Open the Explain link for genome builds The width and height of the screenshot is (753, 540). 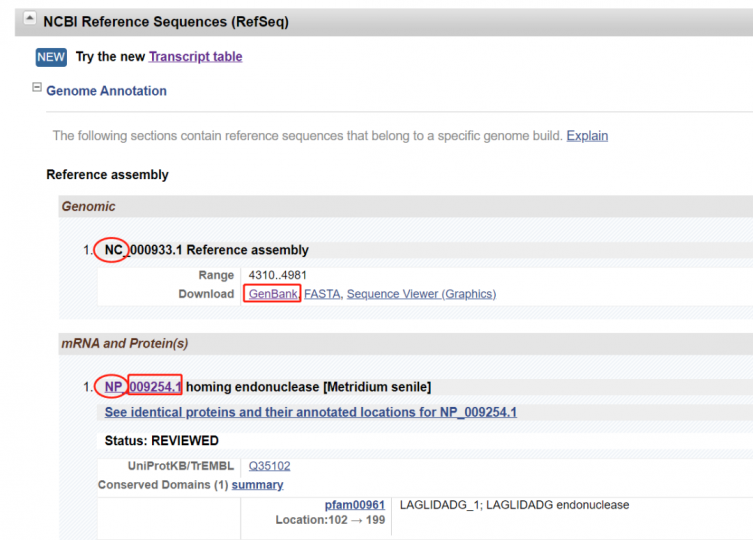pyautogui.click(x=587, y=136)
